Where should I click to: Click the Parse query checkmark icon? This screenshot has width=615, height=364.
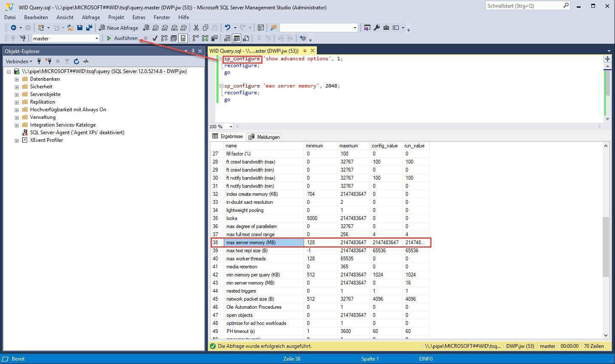[155, 38]
